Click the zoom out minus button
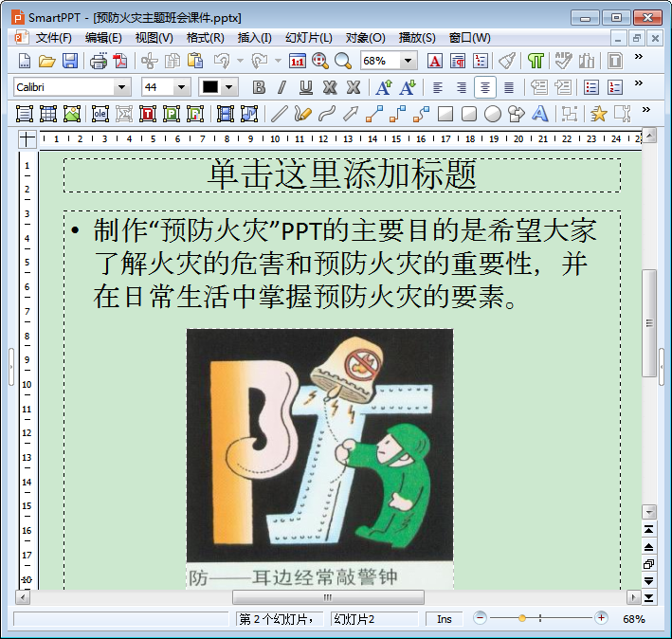Image resolution: width=672 pixels, height=639 pixels. [x=480, y=618]
